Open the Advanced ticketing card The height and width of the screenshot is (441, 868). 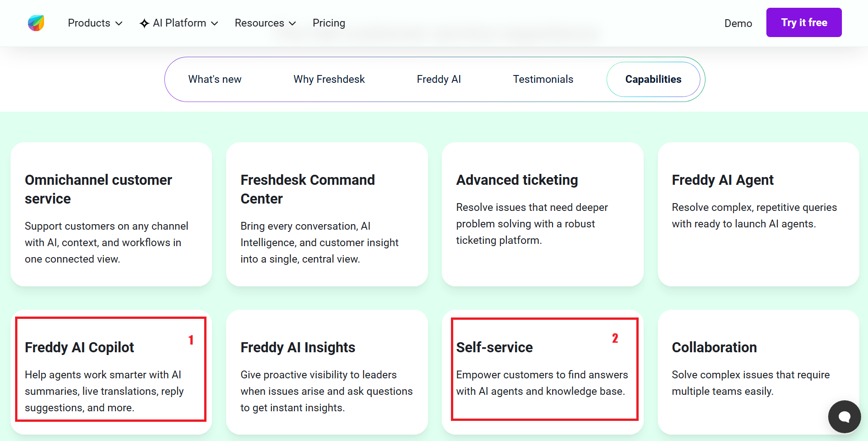(542, 214)
